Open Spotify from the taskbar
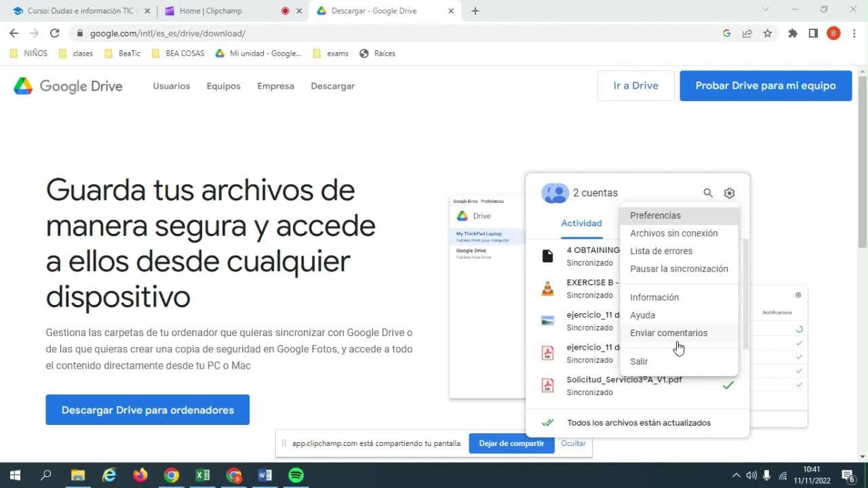This screenshot has height=488, width=868. click(296, 475)
